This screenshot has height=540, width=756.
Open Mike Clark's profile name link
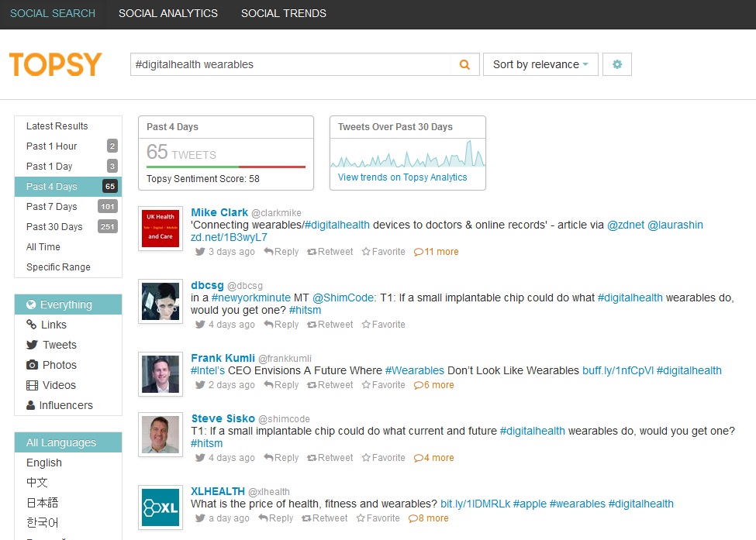point(219,212)
